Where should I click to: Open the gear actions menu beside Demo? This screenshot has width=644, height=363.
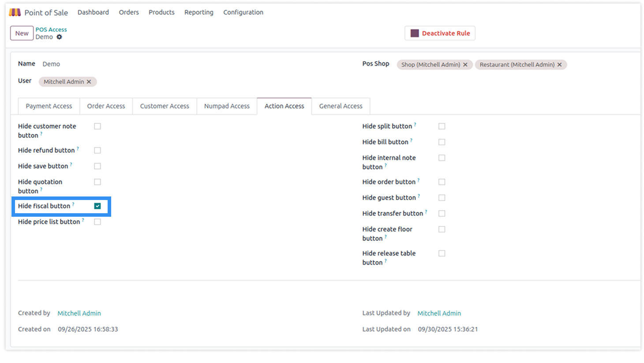pos(59,37)
